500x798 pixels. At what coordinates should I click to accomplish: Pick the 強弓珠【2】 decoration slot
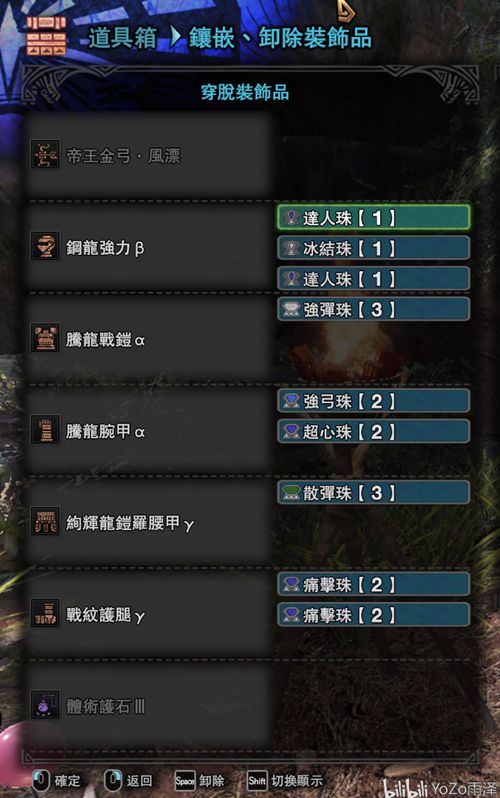tap(373, 401)
